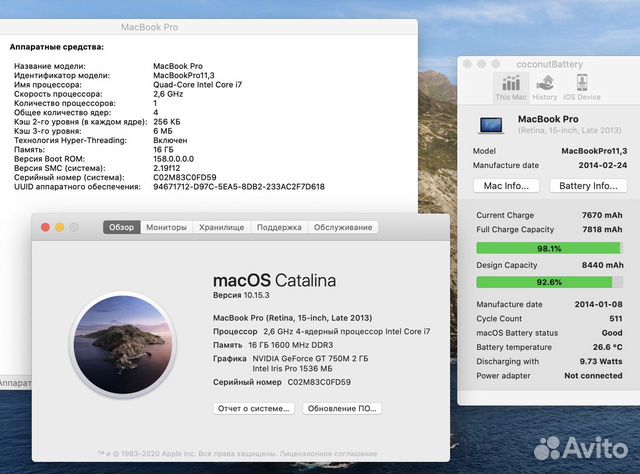Open the History view in coconutBattery

[544, 87]
